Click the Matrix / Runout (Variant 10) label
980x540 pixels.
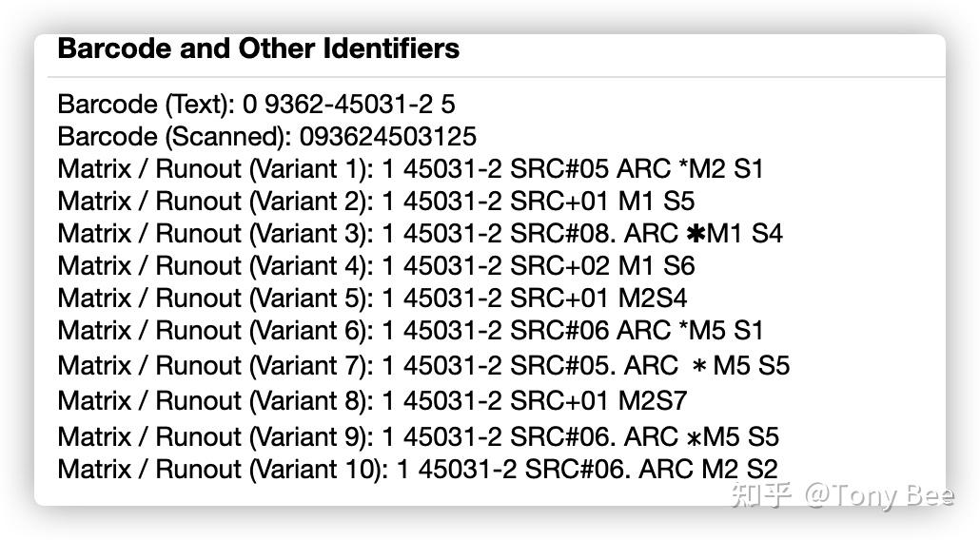point(224,469)
